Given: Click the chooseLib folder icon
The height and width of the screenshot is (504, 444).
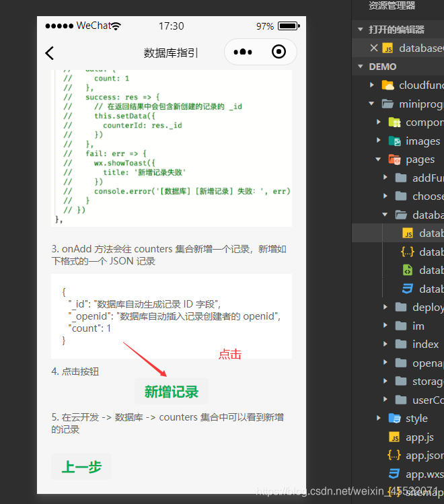Looking at the screenshot, I should point(401,196).
